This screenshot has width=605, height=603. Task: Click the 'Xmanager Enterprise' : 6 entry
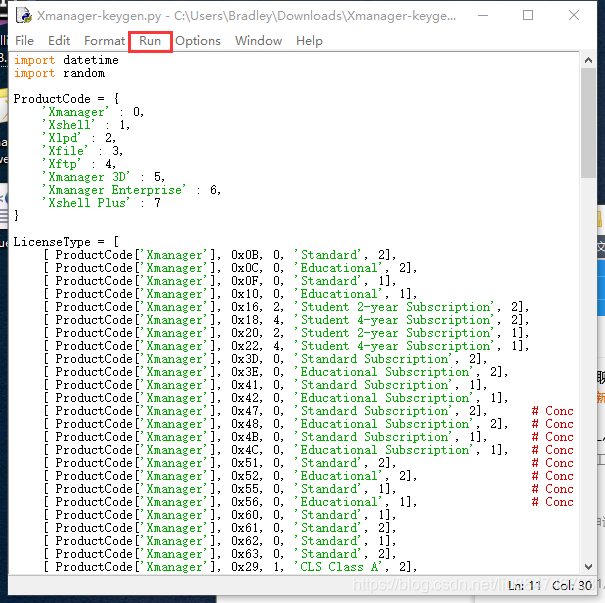click(131, 190)
